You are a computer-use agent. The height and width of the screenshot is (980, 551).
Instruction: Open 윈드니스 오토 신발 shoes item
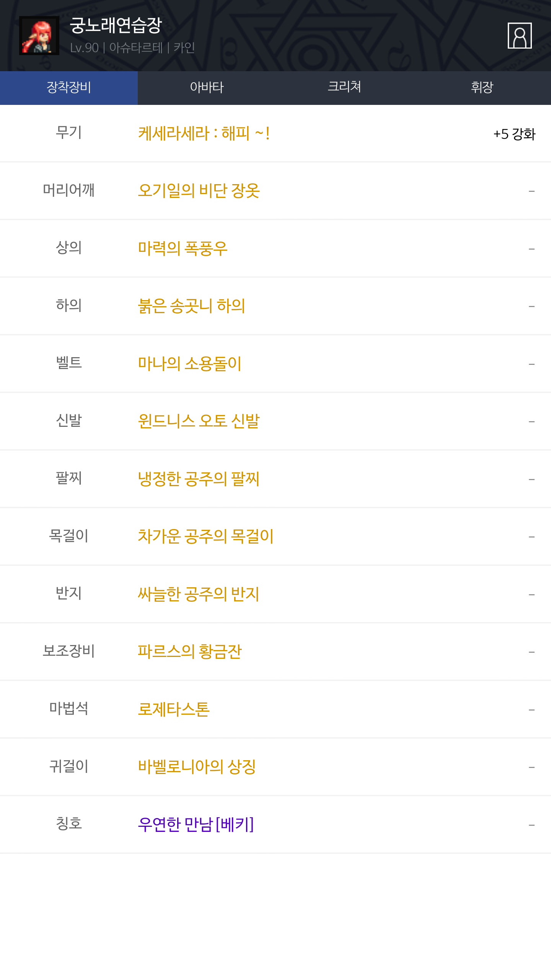[199, 421]
